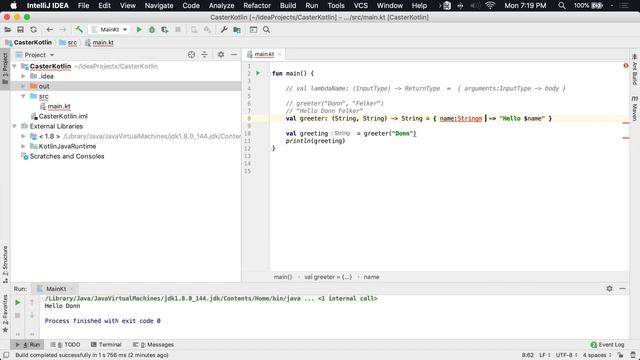Collapse CasterKotlin root tree node
Viewport: 640px width, 360px height.
(15, 66)
